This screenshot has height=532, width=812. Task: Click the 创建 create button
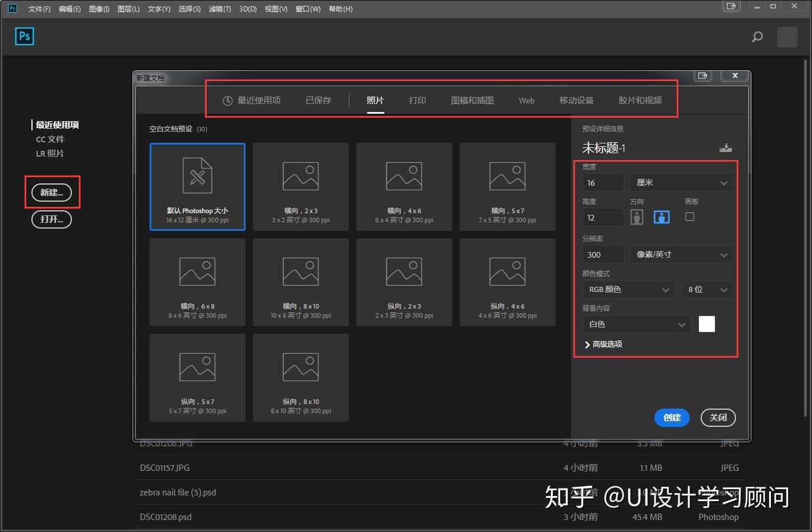point(672,418)
